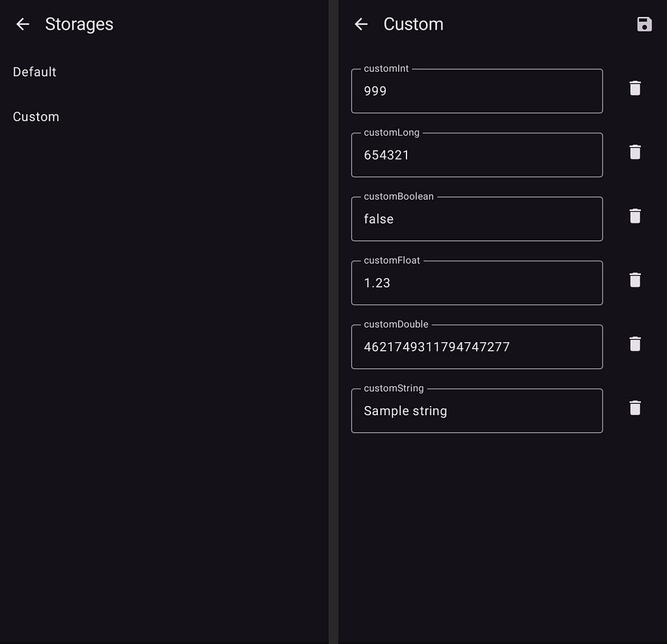Go back from the Custom screen

(361, 24)
